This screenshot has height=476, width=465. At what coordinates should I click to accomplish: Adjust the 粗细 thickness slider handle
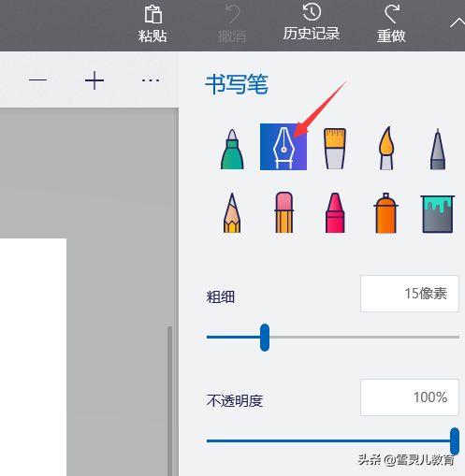pyautogui.click(x=265, y=338)
